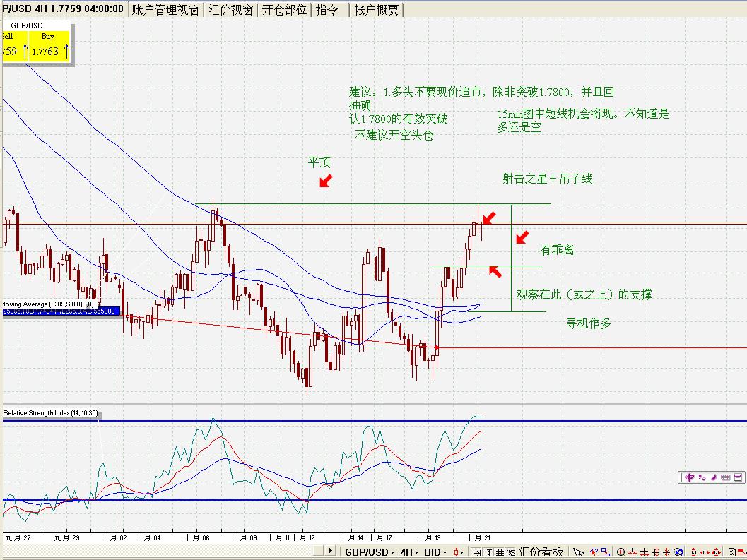Open the 账户管理视窗 tab

pos(165,9)
